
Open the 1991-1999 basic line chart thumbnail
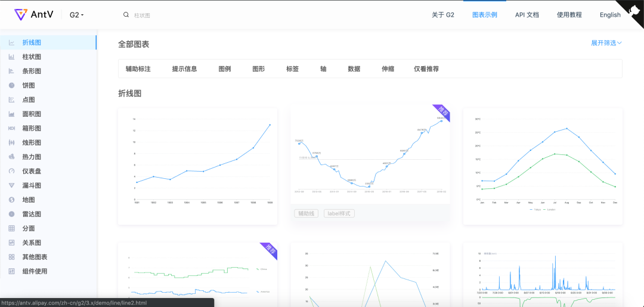point(197,166)
